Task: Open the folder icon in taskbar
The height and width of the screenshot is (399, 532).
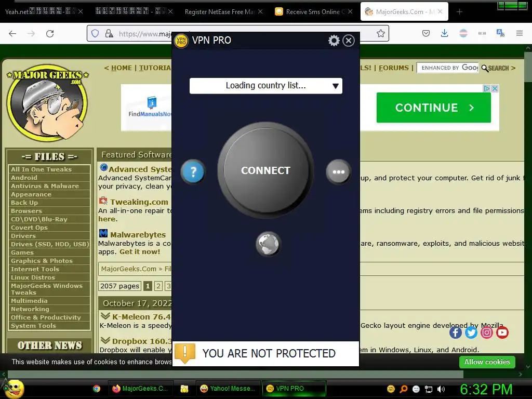Action: [x=184, y=389]
